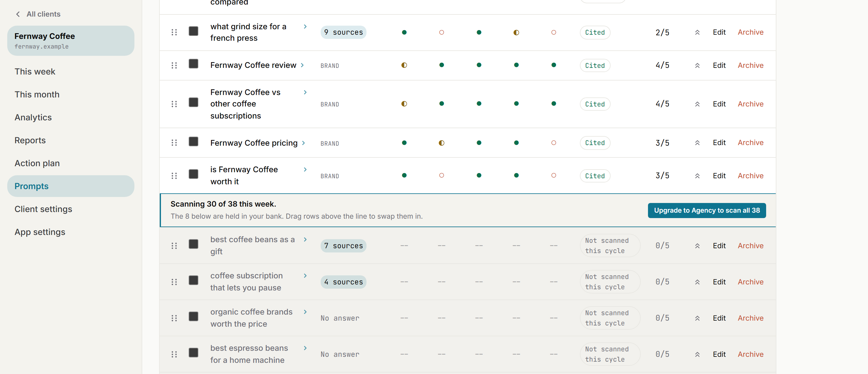The width and height of the screenshot is (868, 374).
Task: Select checkbox for french press grind prompt
Action: [193, 31]
